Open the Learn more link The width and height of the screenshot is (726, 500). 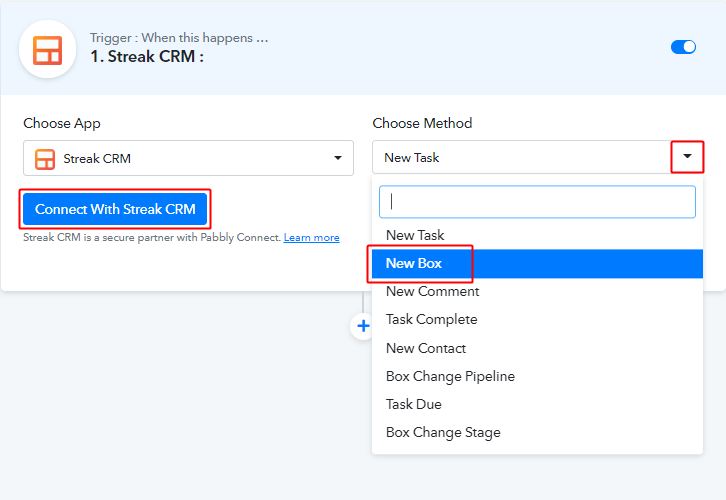[x=312, y=238]
